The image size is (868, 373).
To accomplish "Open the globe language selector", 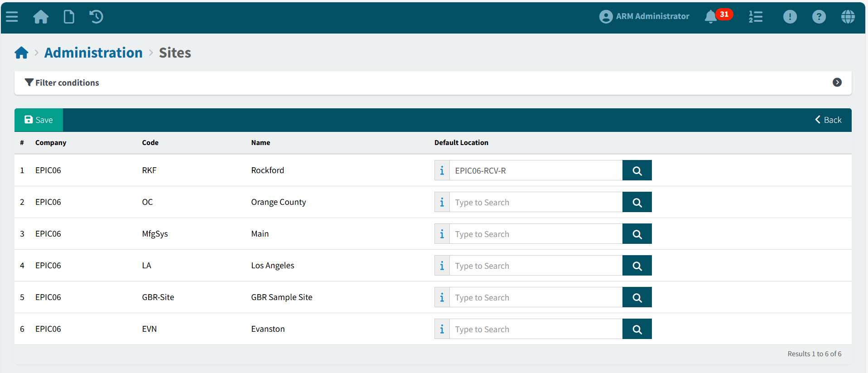I will click(848, 17).
